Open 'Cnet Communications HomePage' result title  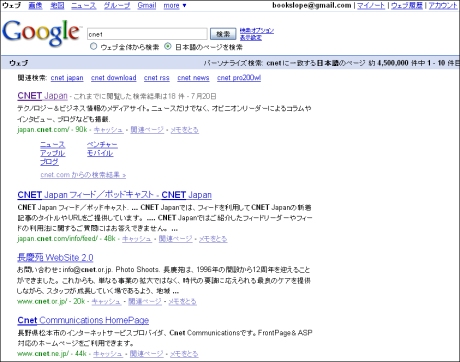[83, 320]
